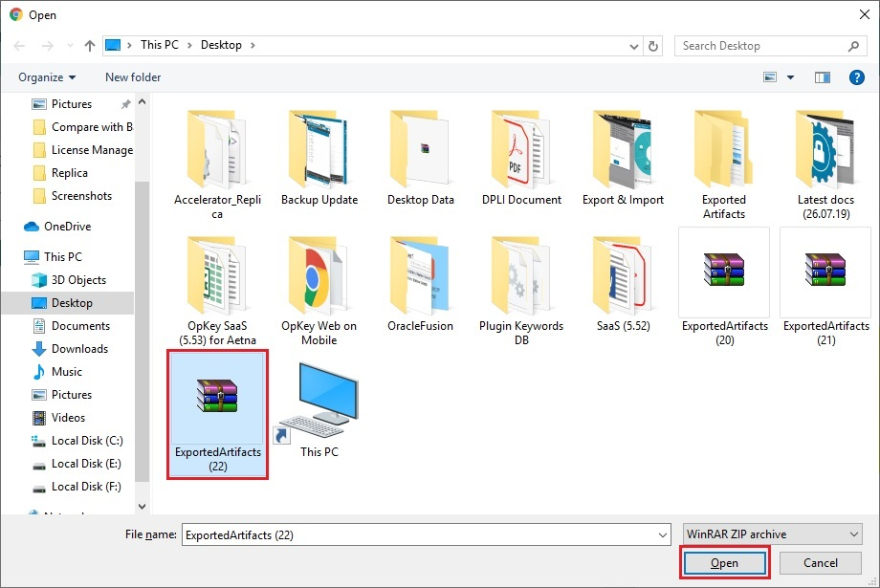Open License Manage folder in sidebar
The height and width of the screenshot is (588, 880).
coord(82,150)
